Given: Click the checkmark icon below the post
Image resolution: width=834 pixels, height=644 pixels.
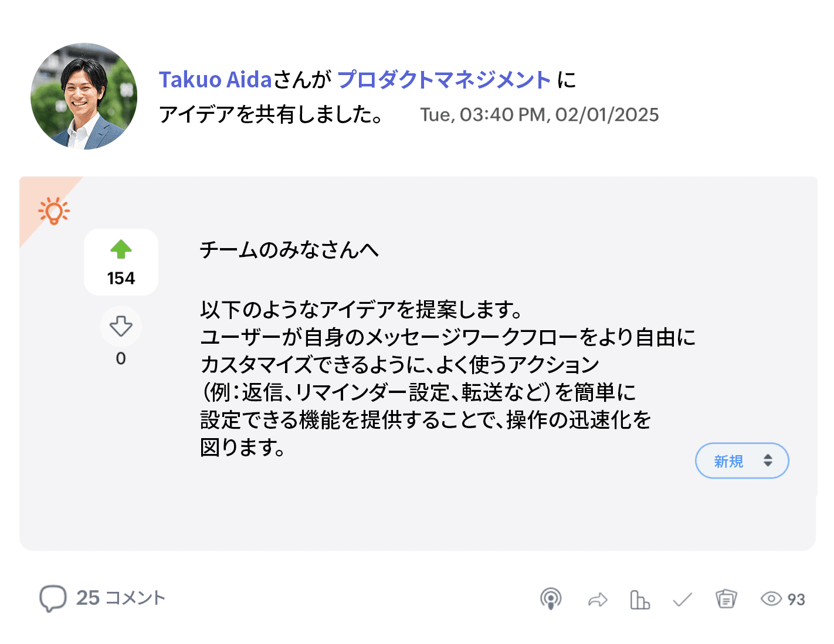Looking at the screenshot, I should 682,600.
